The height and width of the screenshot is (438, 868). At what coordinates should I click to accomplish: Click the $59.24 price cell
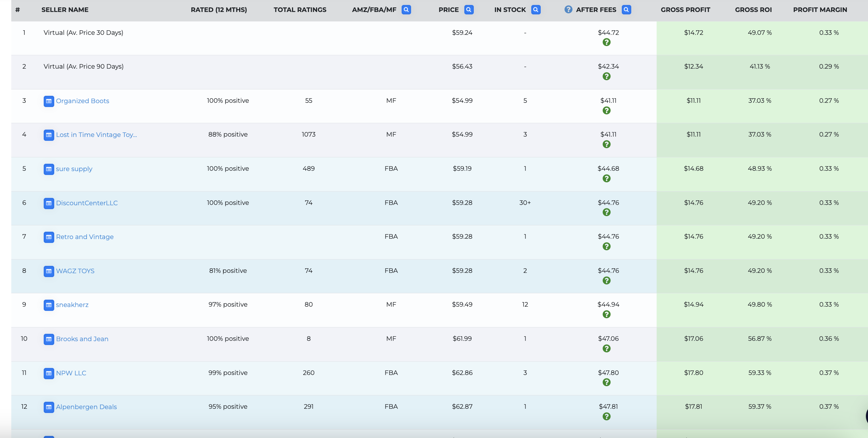[x=462, y=33]
